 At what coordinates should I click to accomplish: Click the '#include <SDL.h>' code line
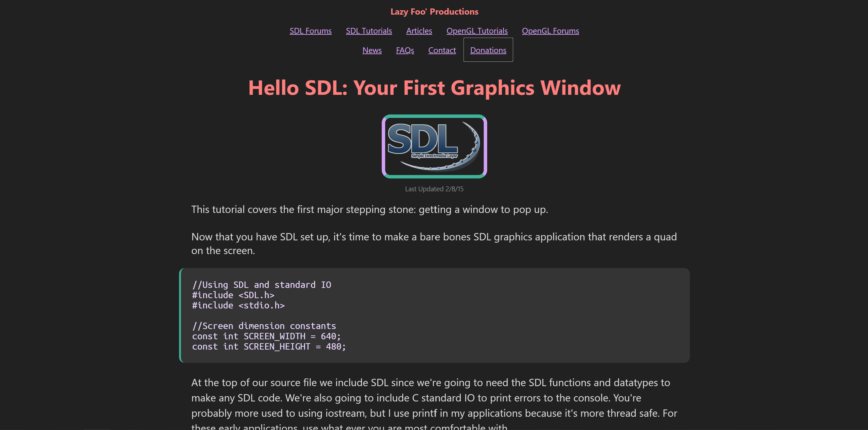point(233,295)
